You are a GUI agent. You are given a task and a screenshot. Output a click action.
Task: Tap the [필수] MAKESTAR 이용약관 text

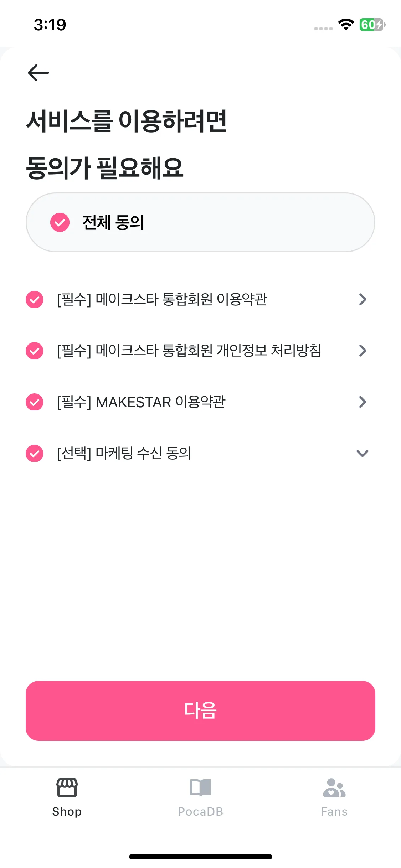pos(141,402)
